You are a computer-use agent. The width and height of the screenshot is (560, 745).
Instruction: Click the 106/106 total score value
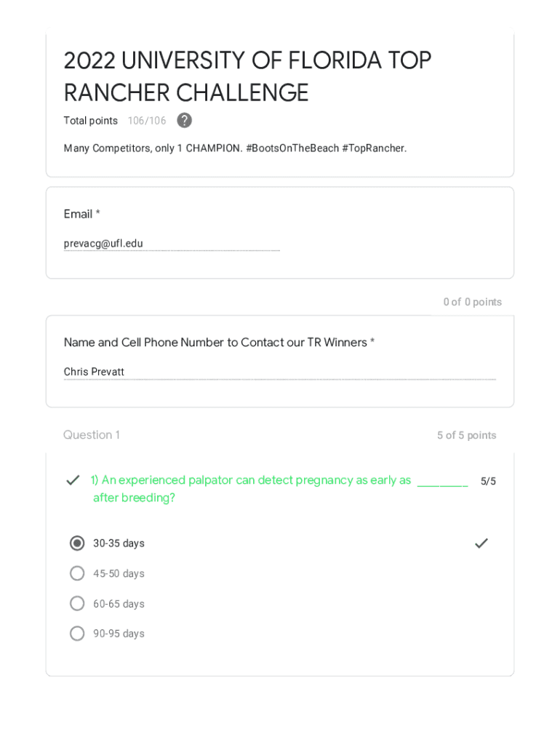[x=147, y=121]
